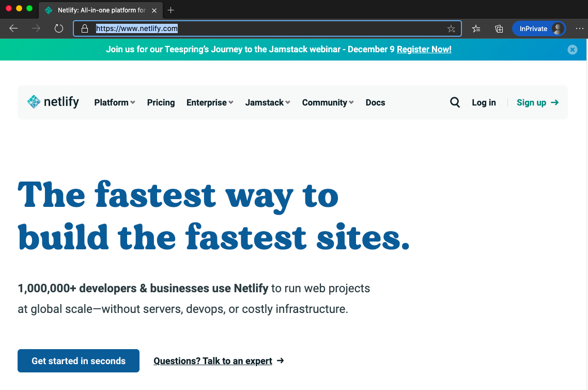This screenshot has width=588, height=390.
Task: Open Questions? Talk to an expert link
Action: [219, 361]
